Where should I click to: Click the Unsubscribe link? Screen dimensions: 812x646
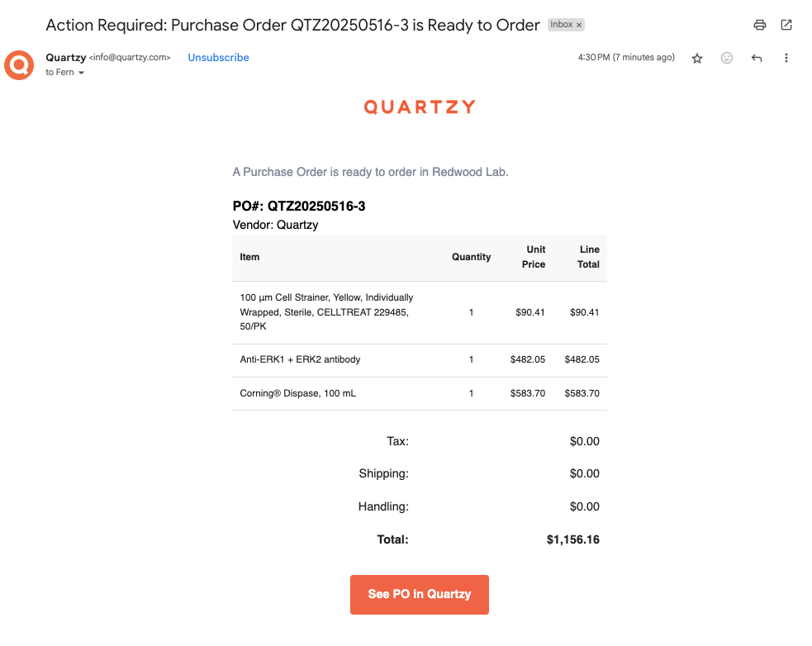[x=218, y=58]
